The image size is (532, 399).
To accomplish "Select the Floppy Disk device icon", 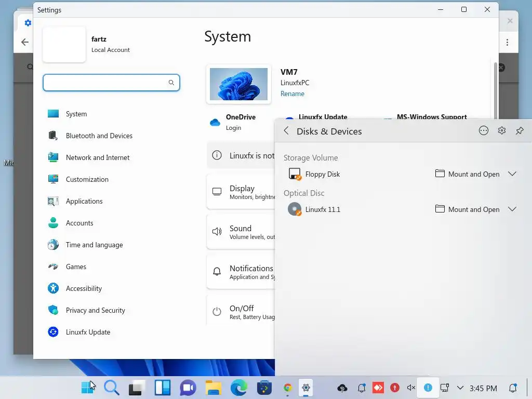I will (x=295, y=174).
